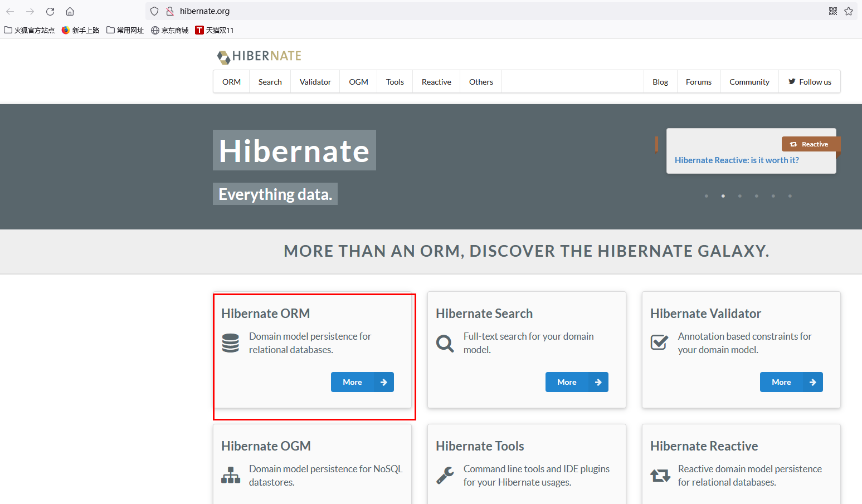Reload the page with refresh icon
Image resolution: width=862 pixels, height=504 pixels.
pos(50,11)
